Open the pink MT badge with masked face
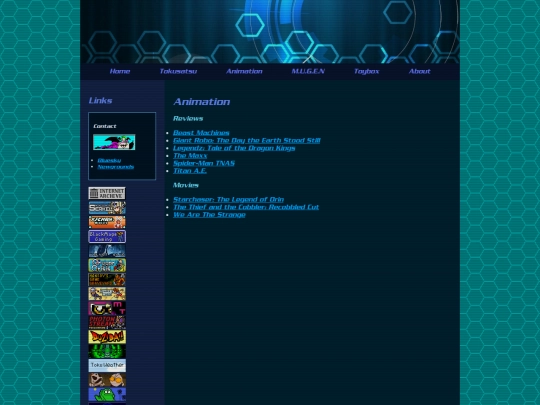The width and height of the screenshot is (540, 405). [107, 308]
